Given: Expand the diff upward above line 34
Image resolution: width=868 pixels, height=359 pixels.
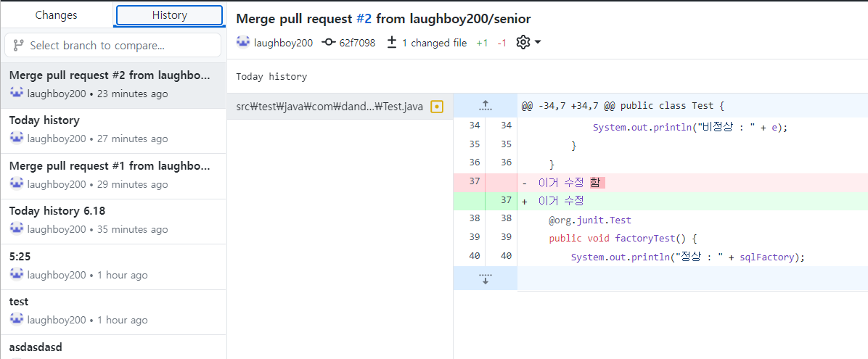Looking at the screenshot, I should [x=486, y=106].
